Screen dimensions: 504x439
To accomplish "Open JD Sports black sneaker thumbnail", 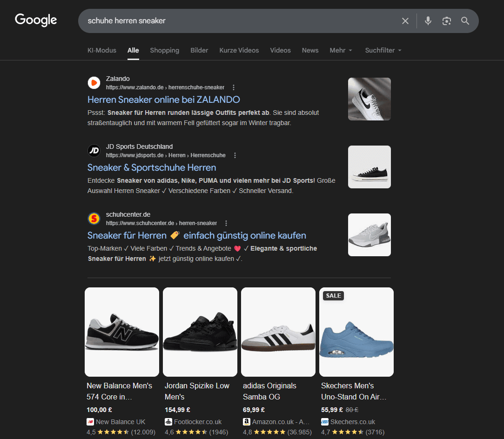I will (x=370, y=167).
